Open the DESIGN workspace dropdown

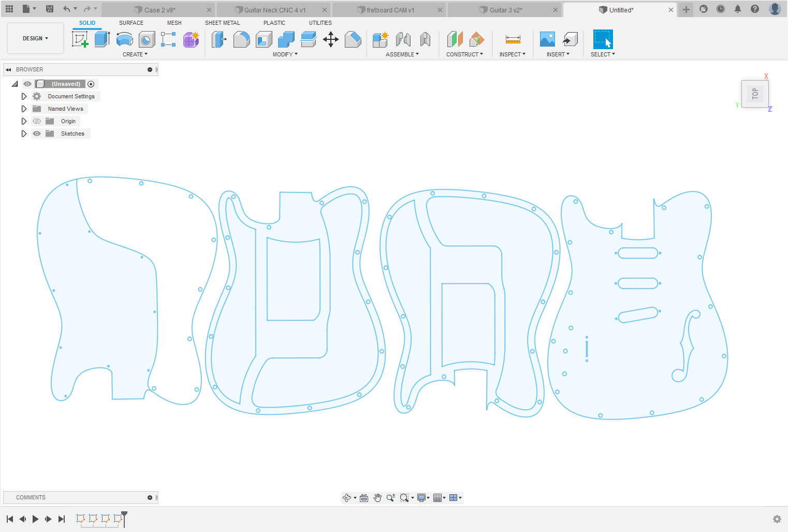coord(35,38)
